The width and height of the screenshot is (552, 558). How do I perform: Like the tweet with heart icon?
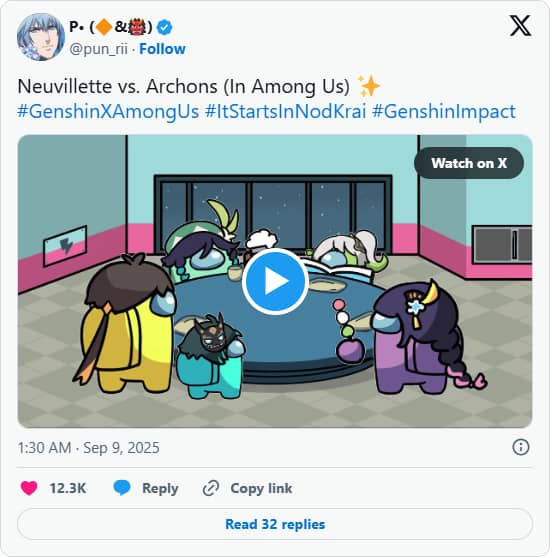coord(29,488)
